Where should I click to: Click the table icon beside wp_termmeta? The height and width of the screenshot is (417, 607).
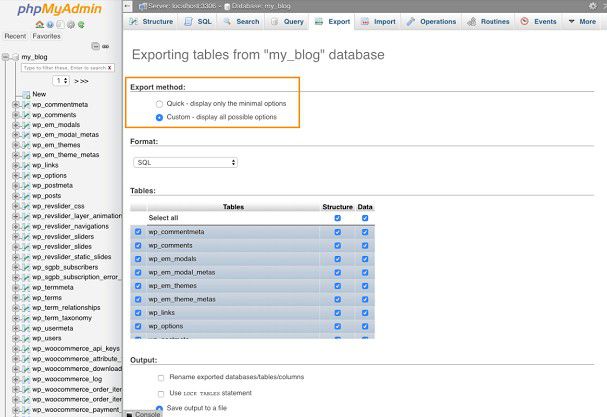click(x=26, y=288)
